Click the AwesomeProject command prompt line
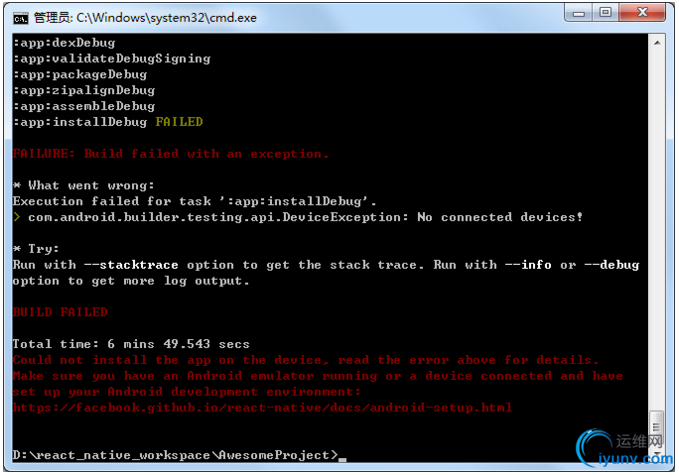This screenshot has height=475, width=679. [x=175, y=455]
